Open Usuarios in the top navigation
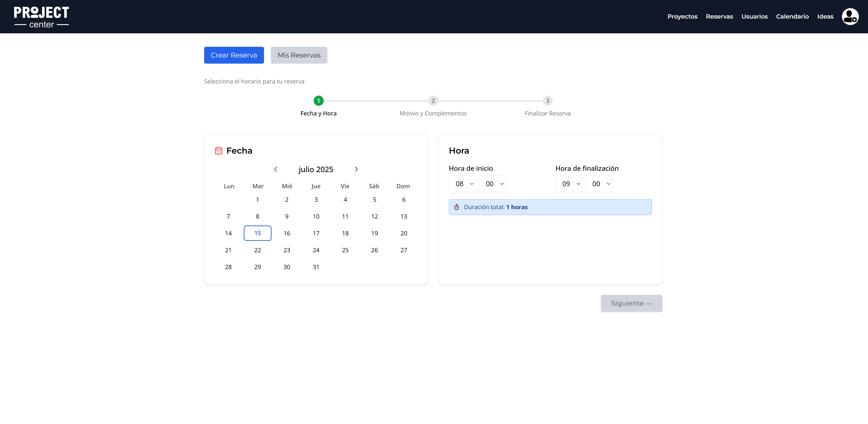The height and width of the screenshot is (424, 868). 754,16
